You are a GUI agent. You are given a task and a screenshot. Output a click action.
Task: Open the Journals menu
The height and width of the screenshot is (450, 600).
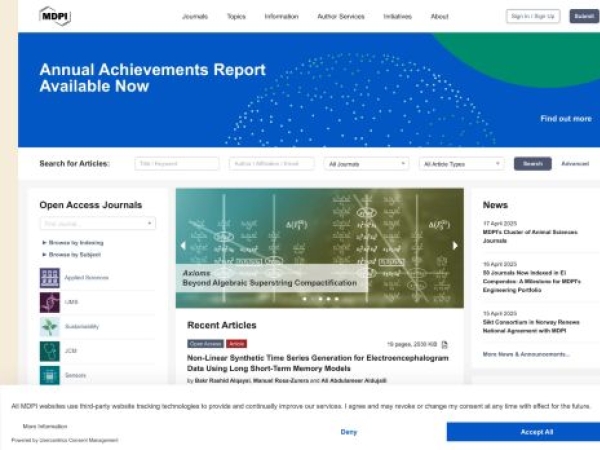point(195,16)
